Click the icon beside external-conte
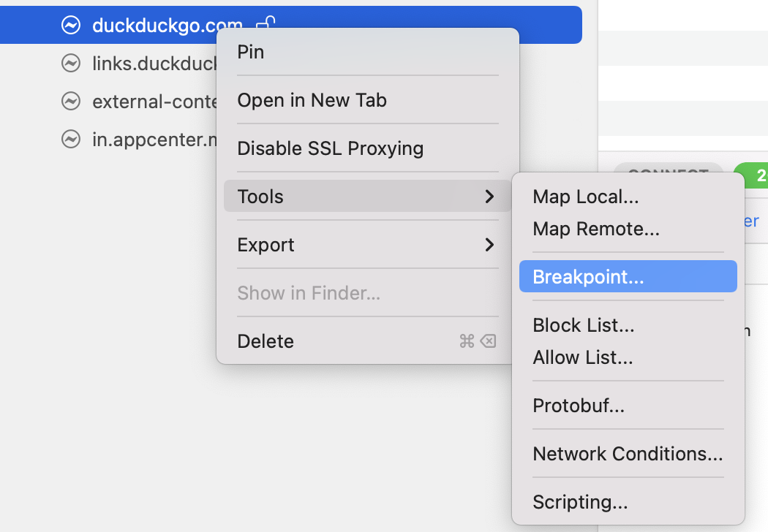This screenshot has width=768, height=532. pyautogui.click(x=71, y=102)
